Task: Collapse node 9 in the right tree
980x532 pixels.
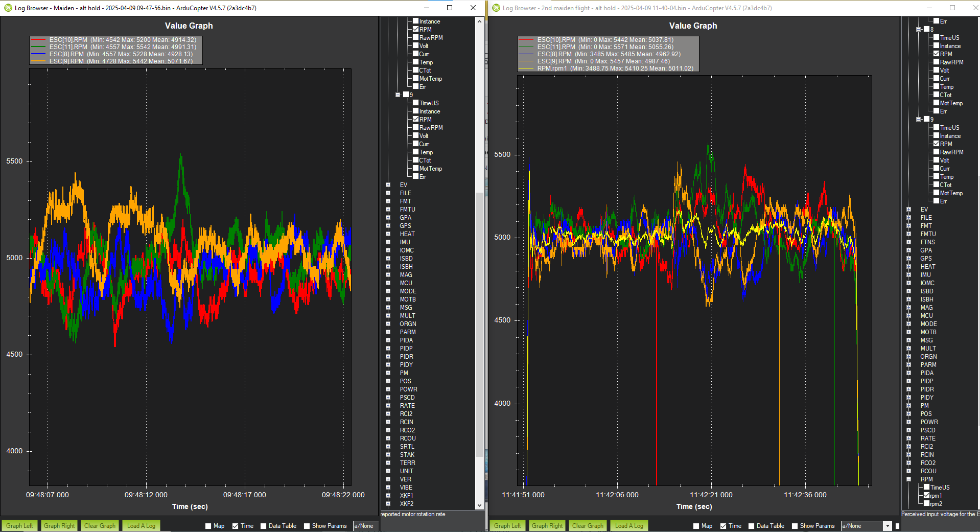Action: 918,119
